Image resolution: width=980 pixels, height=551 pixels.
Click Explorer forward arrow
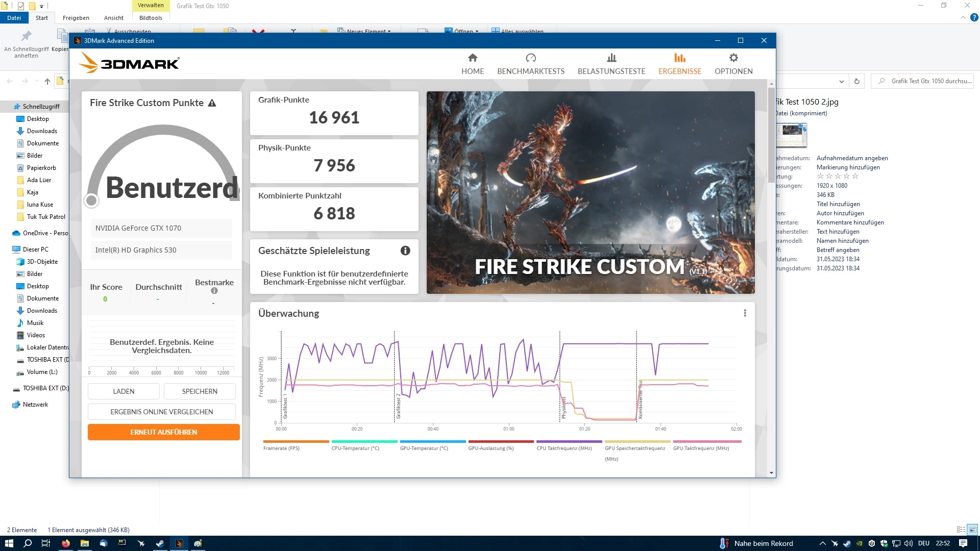[x=24, y=81]
